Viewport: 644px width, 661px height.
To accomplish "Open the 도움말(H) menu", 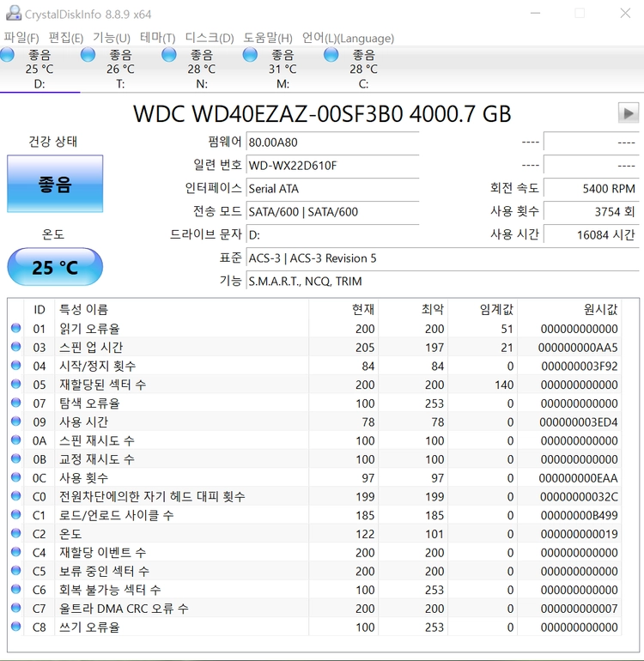I will (267, 38).
